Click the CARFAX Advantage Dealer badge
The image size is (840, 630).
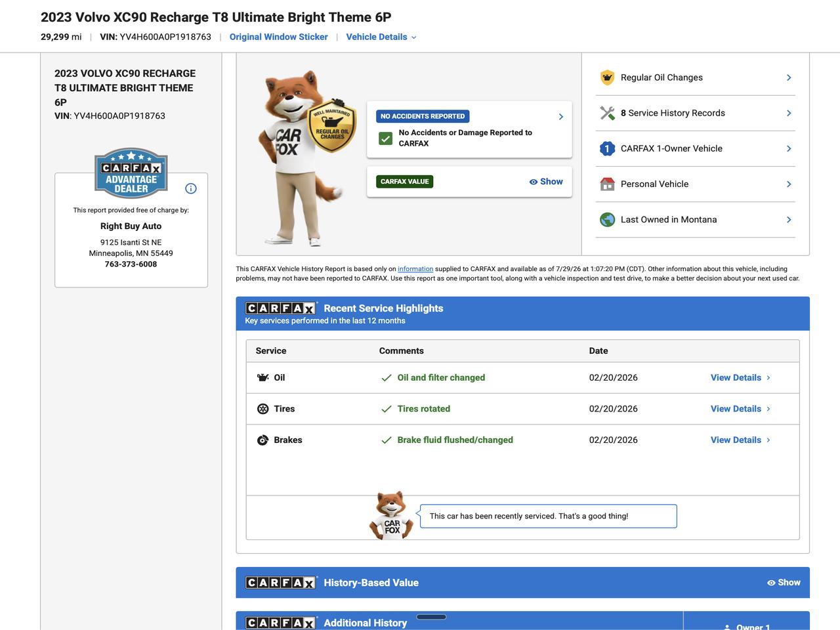131,173
